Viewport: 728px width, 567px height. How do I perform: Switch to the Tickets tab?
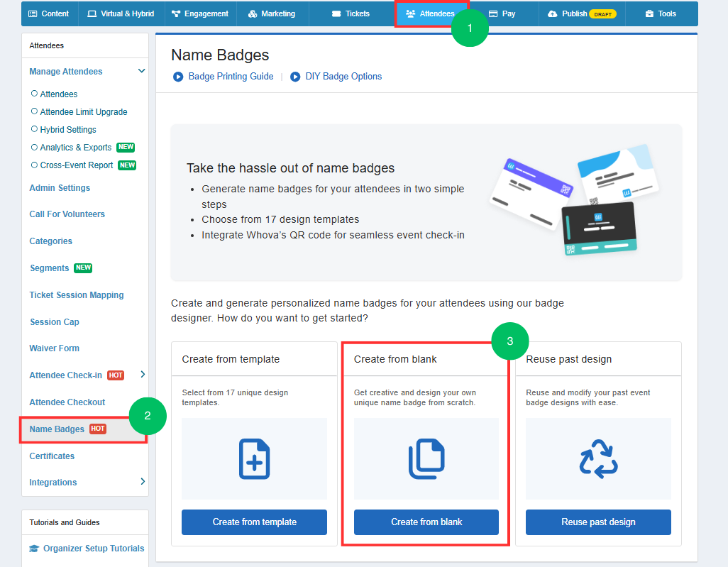(x=351, y=13)
